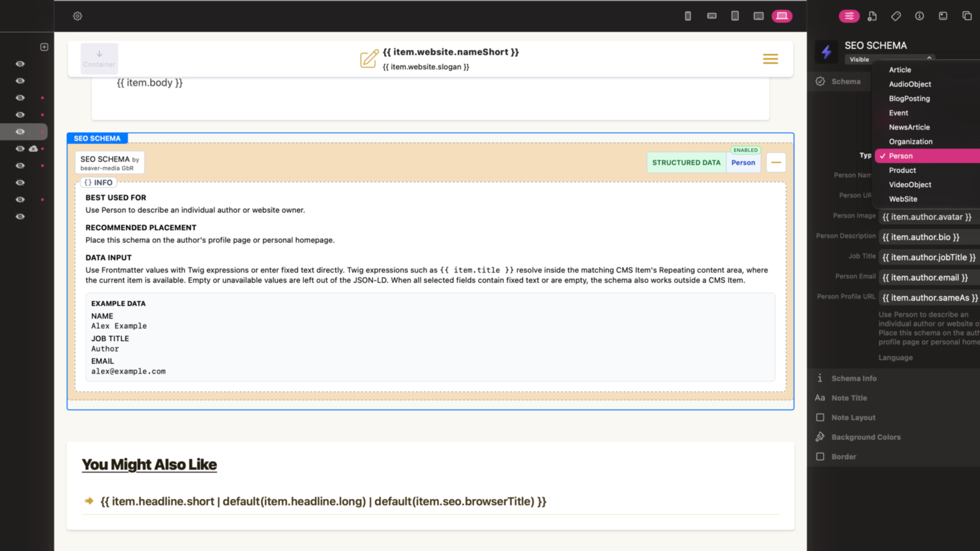
Task: Select landscape tablet preview device icon
Action: click(758, 16)
